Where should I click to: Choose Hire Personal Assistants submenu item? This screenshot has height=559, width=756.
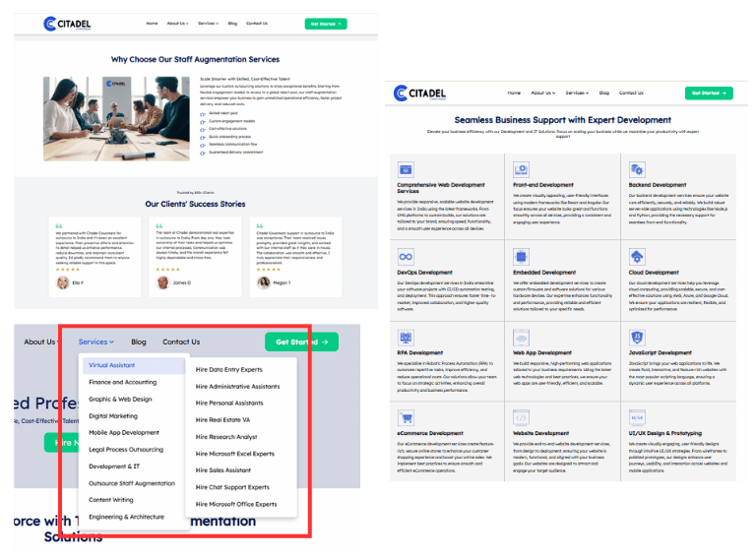229,403
